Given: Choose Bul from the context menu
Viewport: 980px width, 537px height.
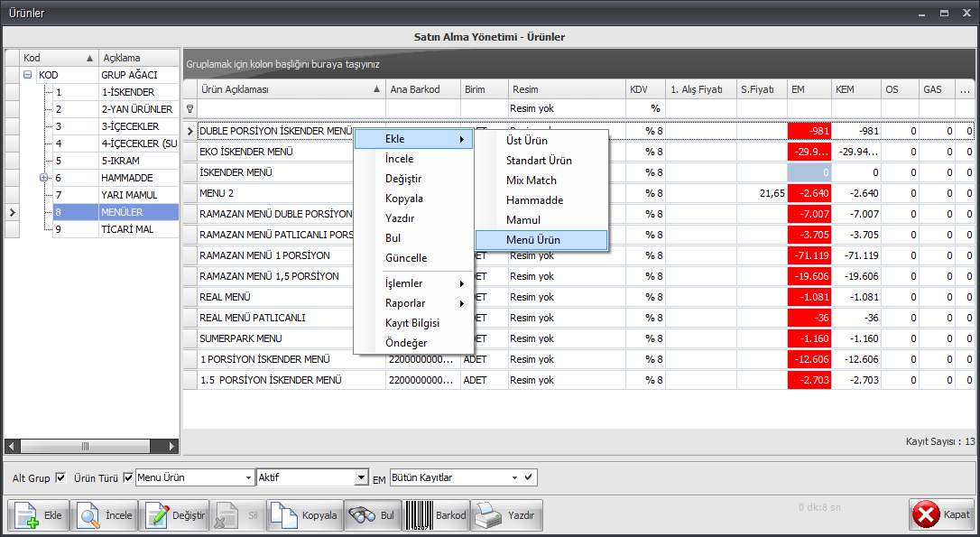Looking at the screenshot, I should [x=414, y=238].
